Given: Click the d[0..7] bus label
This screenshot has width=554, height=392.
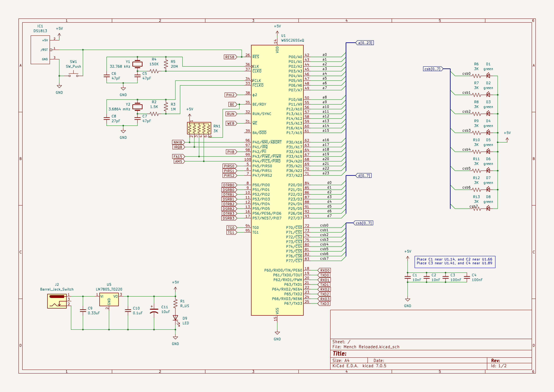Looking at the screenshot, I should point(364,176).
